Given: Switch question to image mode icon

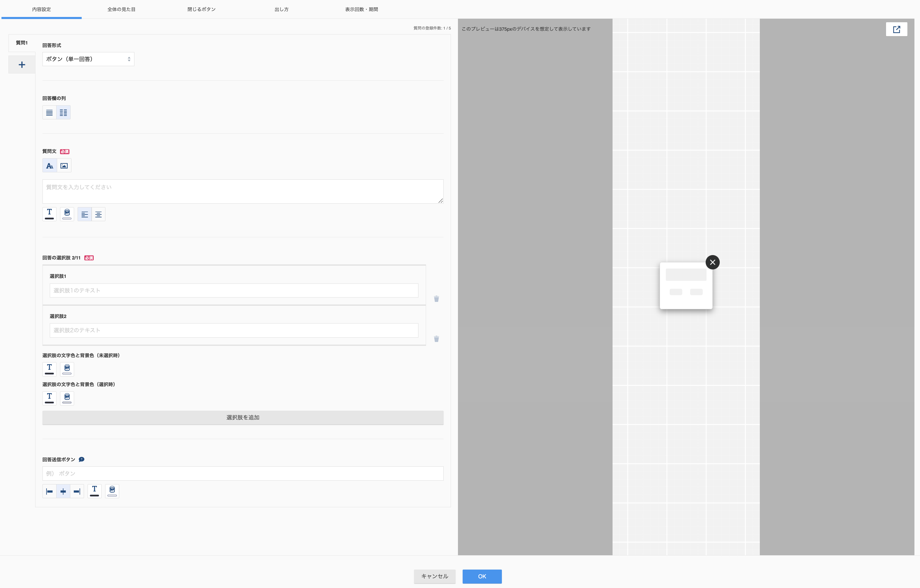Looking at the screenshot, I should point(64,166).
